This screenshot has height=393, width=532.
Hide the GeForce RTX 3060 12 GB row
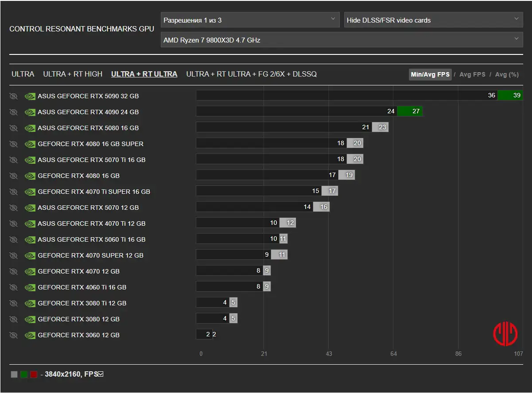tap(13, 335)
